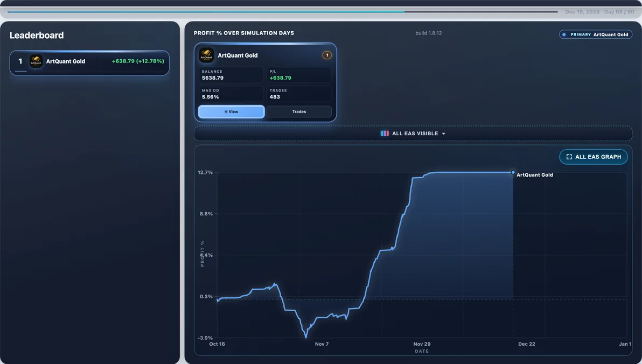The image size is (642, 364).
Task: Click the ArtQuant Gold logo in the leaderboard row
Action: (36, 61)
